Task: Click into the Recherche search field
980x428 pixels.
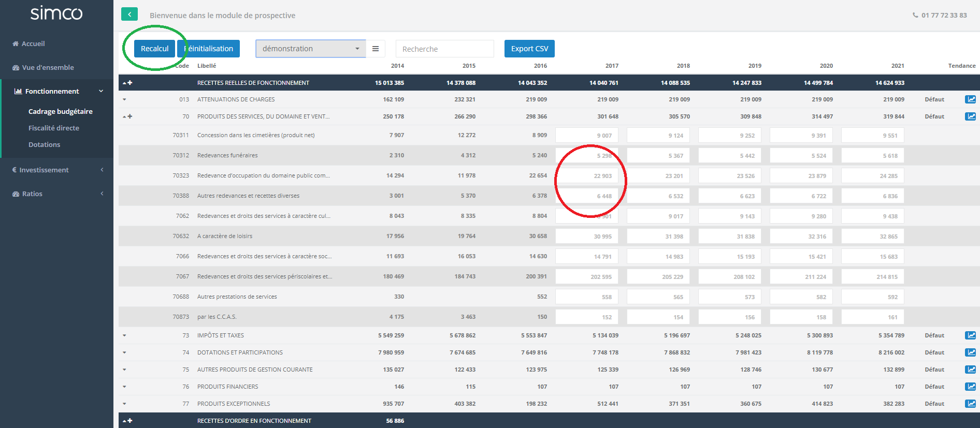Action: tap(444, 49)
